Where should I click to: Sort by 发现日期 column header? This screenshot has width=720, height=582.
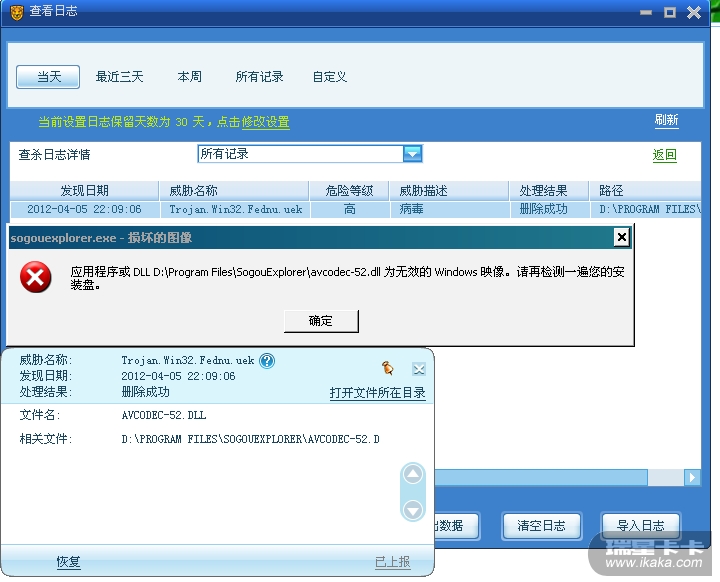[x=84, y=191]
